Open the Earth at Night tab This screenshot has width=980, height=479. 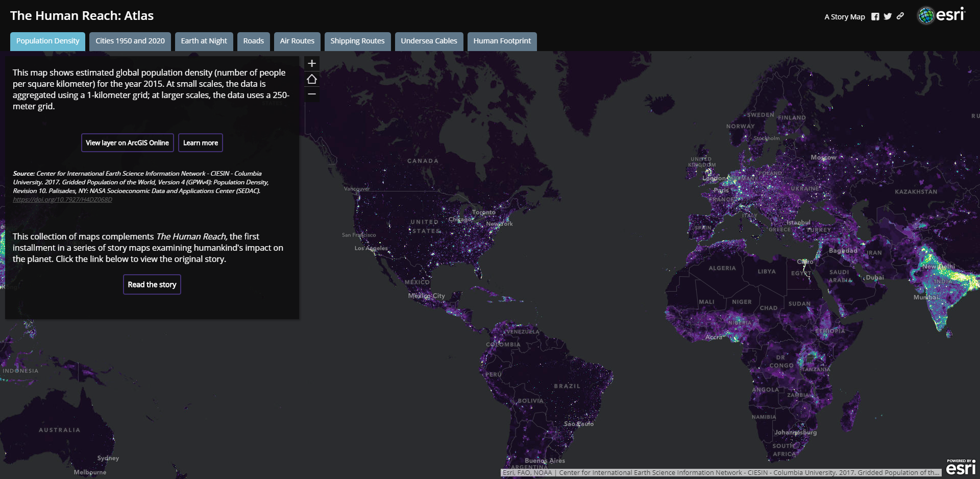(204, 41)
